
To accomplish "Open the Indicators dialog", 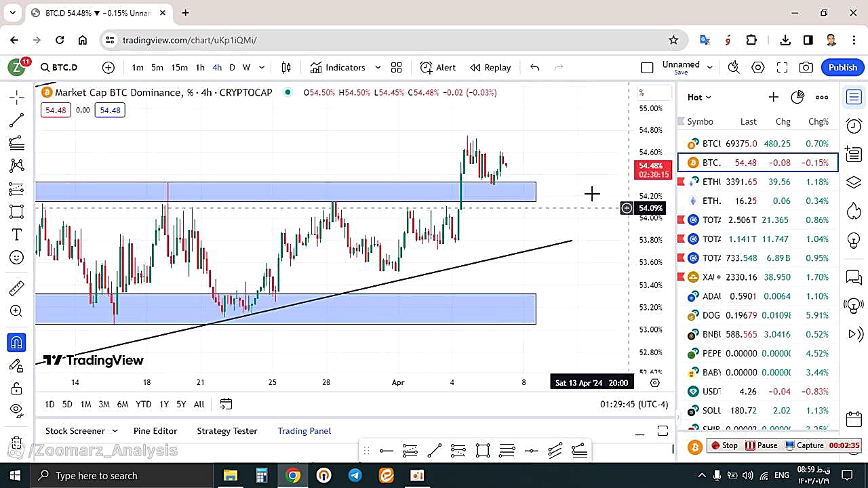I will pos(338,67).
